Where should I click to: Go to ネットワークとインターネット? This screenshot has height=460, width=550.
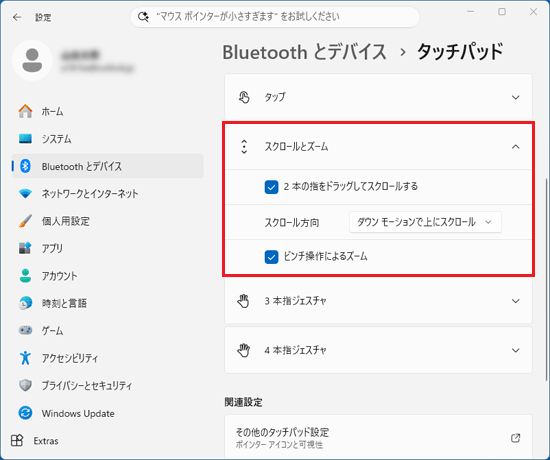[107, 193]
